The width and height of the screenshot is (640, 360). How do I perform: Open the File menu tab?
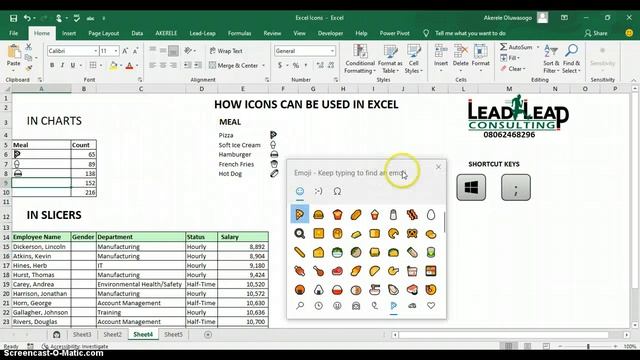point(13,33)
